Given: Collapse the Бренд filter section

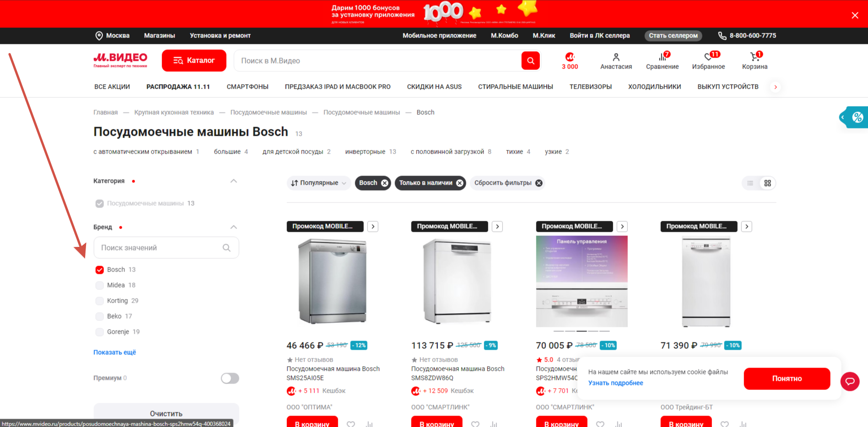Looking at the screenshot, I should click(233, 227).
